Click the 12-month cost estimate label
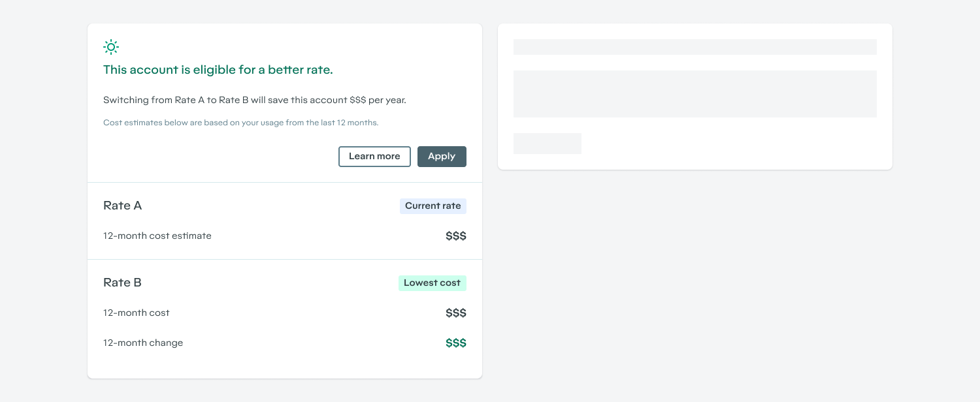Image resolution: width=980 pixels, height=402 pixels. [157, 236]
